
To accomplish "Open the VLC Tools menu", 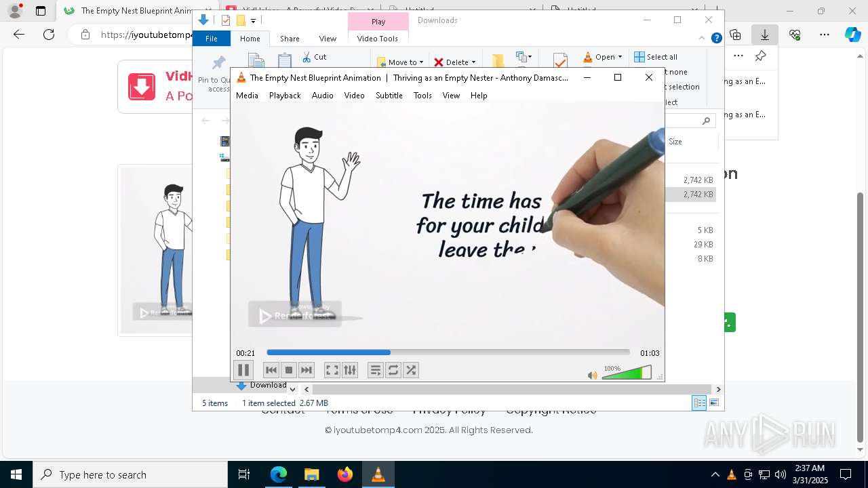I will tap(422, 96).
